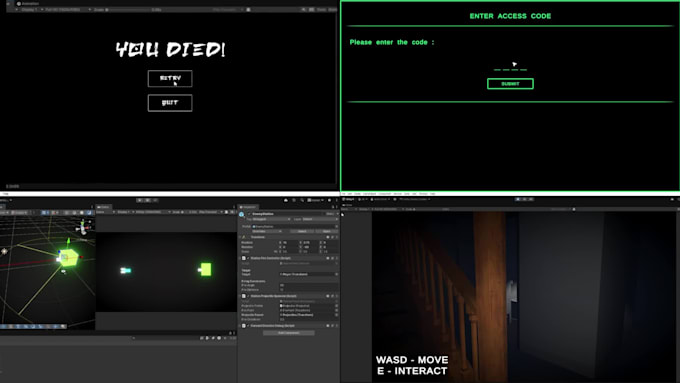The width and height of the screenshot is (680, 383).
Task: Open Play Focused dropdown in bottom-left Game view
Action: coord(211,212)
